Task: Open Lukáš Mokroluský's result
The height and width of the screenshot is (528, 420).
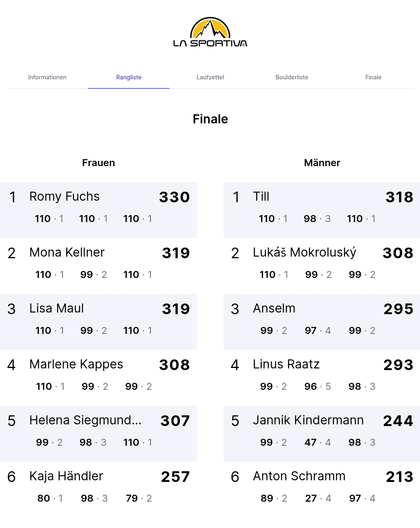Action: (322, 266)
